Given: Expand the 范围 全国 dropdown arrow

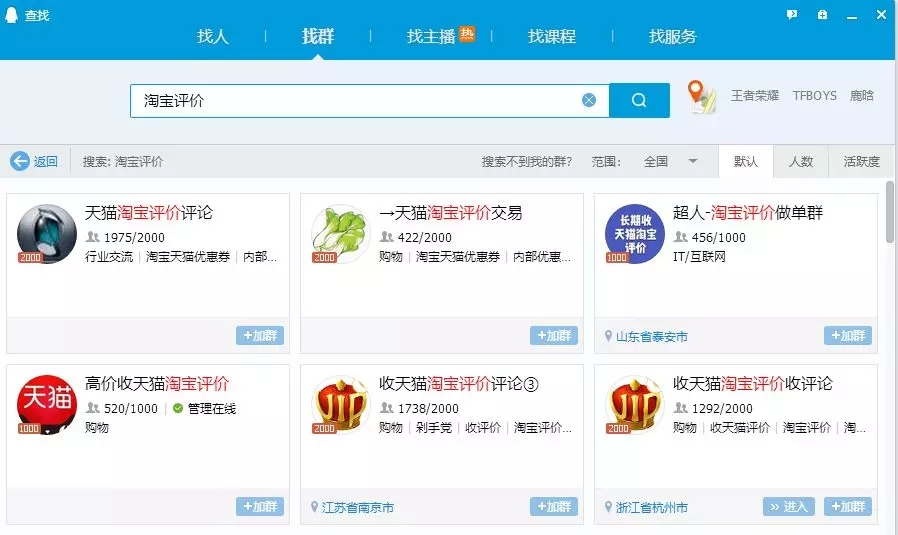Looking at the screenshot, I should [692, 162].
